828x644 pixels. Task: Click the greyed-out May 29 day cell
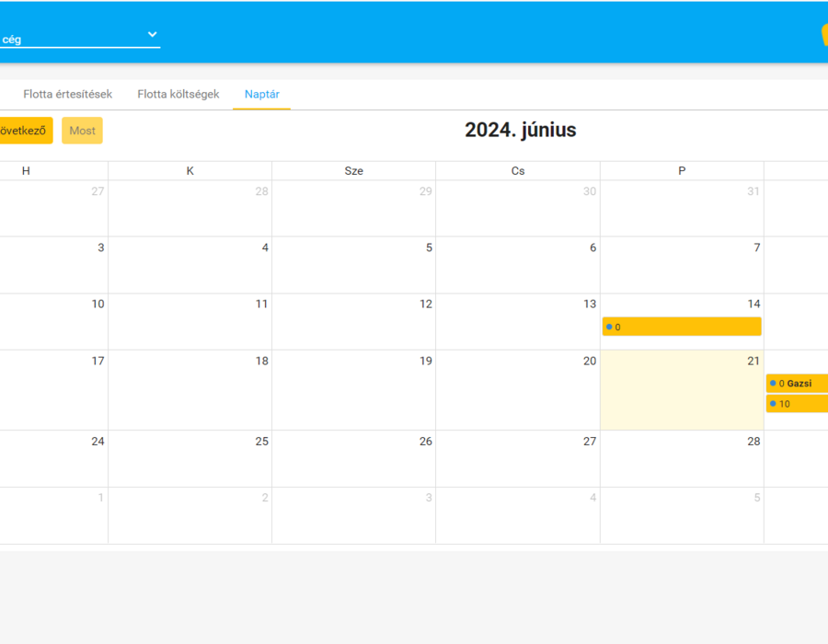pyautogui.click(x=354, y=209)
